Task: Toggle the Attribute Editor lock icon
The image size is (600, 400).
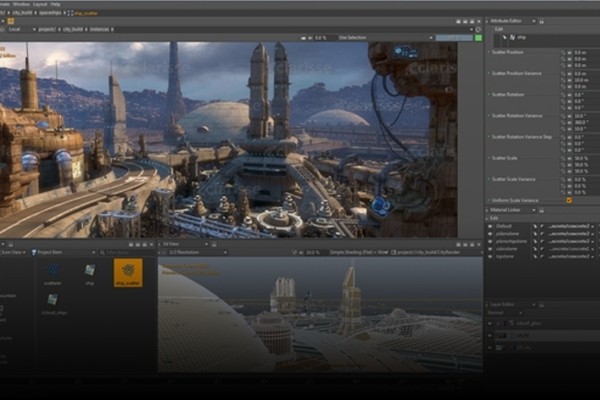Action: [x=541, y=21]
